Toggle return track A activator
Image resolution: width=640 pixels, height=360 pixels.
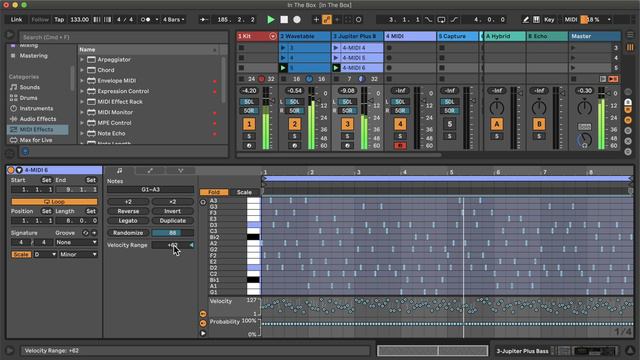click(497, 124)
